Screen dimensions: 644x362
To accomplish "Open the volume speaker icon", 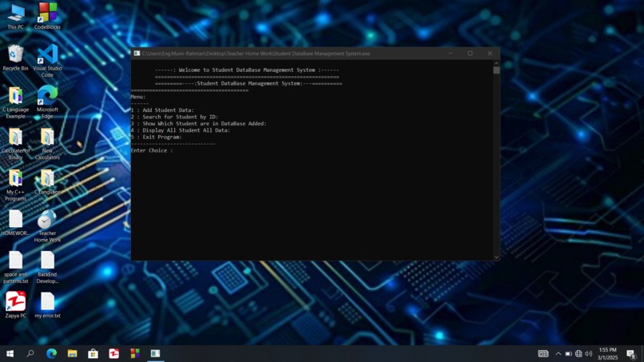I will tap(589, 353).
